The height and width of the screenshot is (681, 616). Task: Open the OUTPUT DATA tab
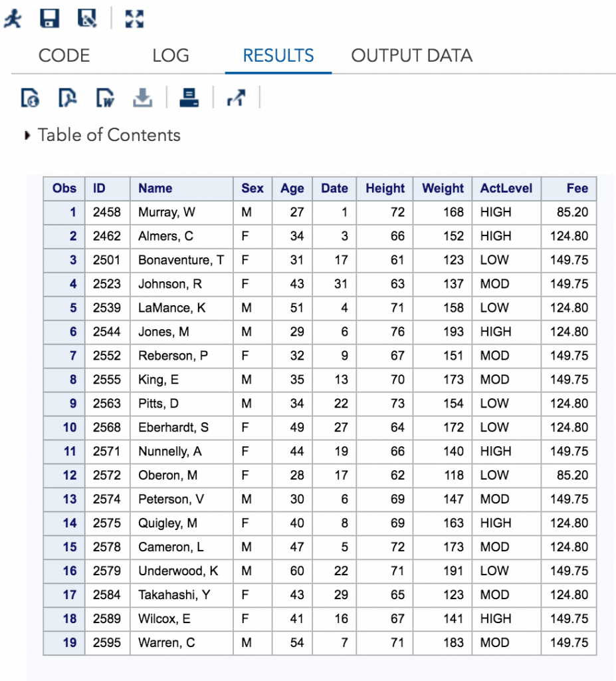pos(411,56)
